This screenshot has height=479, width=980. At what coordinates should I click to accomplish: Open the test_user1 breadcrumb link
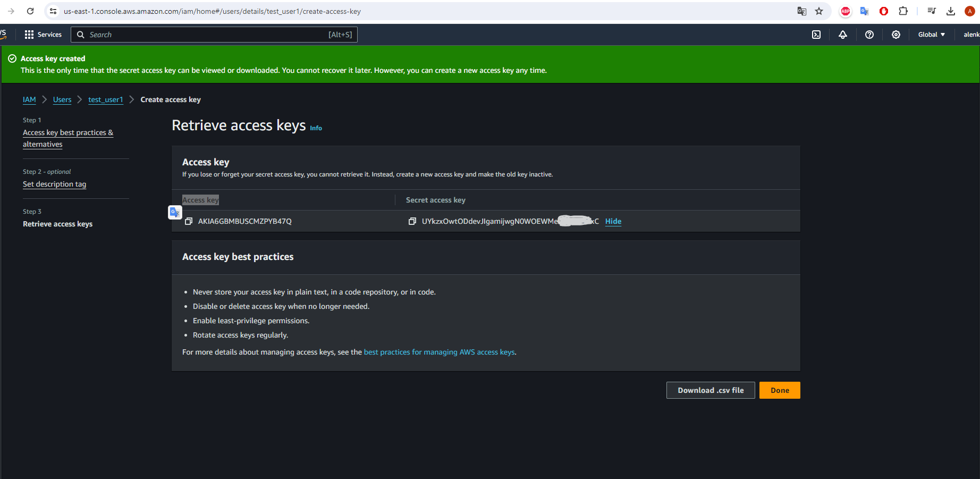click(105, 99)
